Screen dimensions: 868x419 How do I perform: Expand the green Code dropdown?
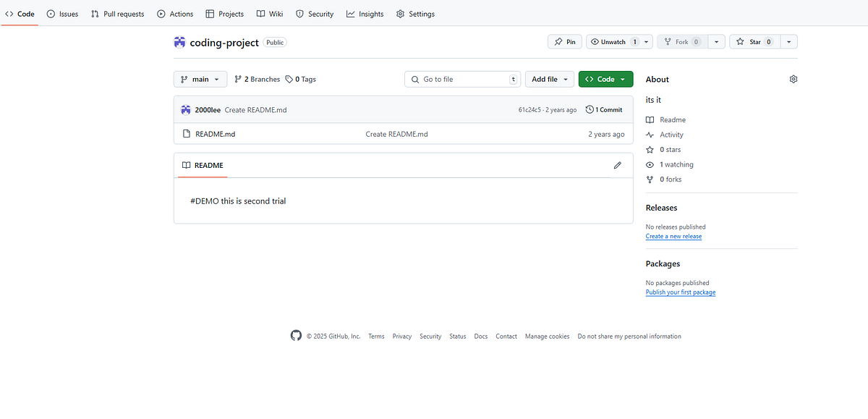pyautogui.click(x=605, y=79)
